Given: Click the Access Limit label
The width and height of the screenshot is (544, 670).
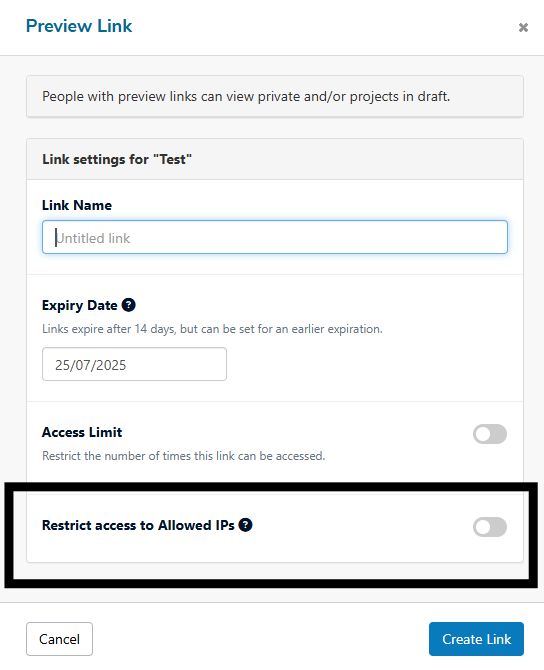Looking at the screenshot, I should (x=82, y=432).
